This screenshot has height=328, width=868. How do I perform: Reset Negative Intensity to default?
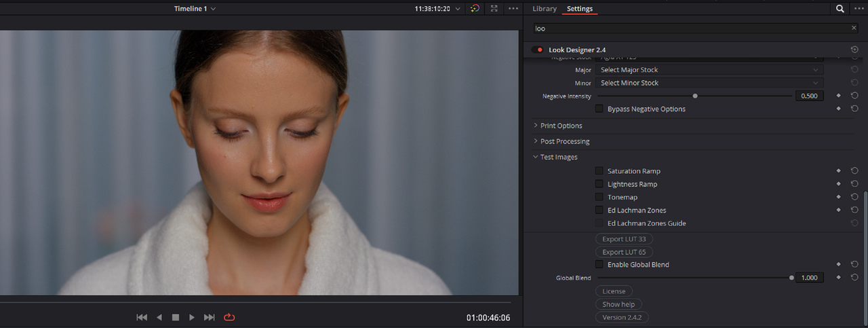854,96
